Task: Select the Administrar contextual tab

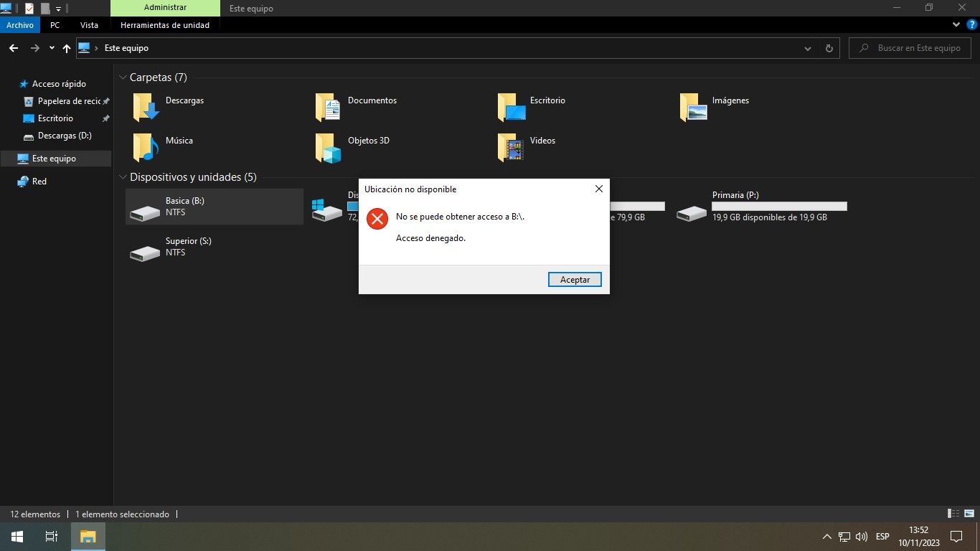Action: (x=165, y=8)
